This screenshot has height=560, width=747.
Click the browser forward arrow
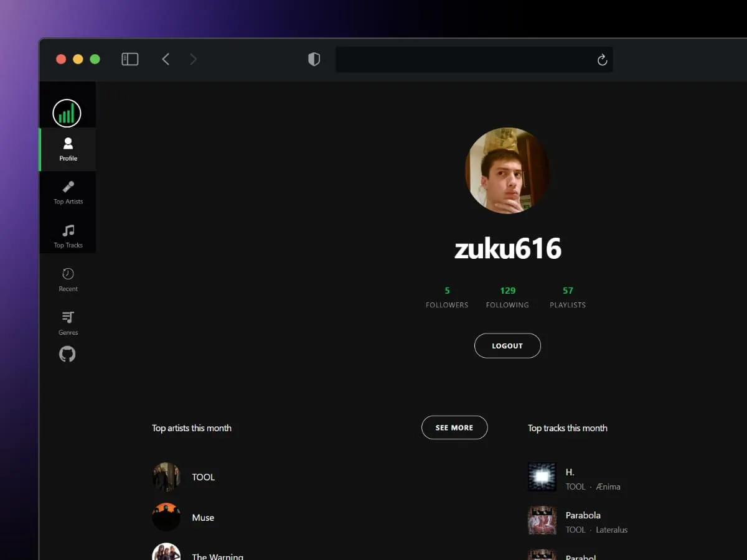(193, 59)
